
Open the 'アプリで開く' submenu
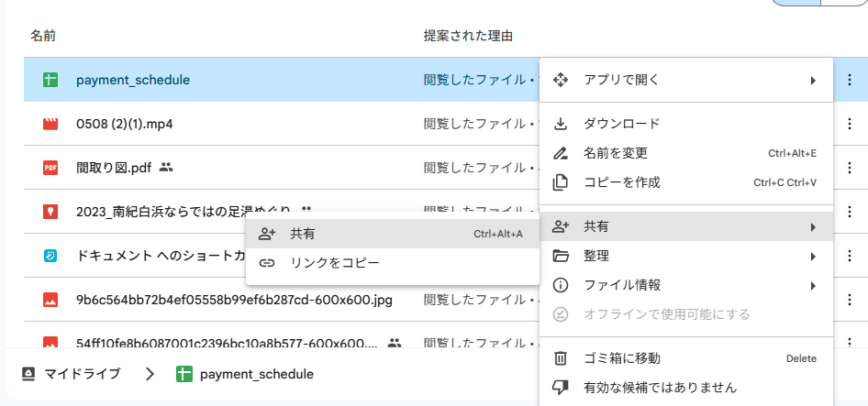686,81
